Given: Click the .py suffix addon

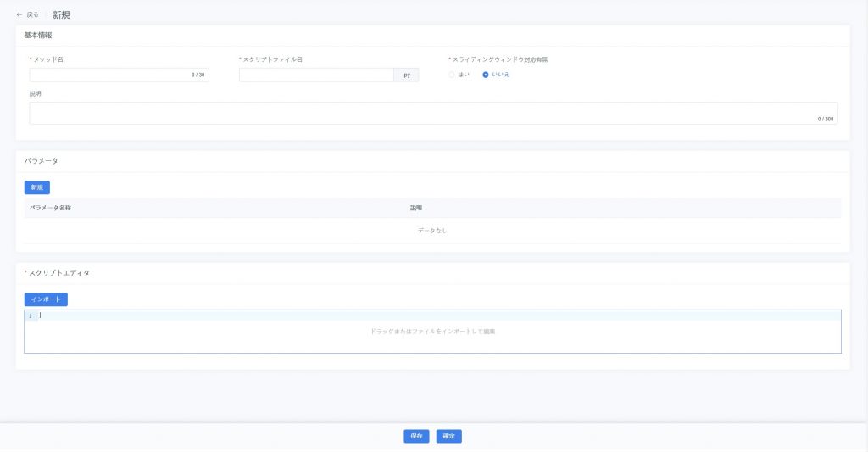Looking at the screenshot, I should coord(406,75).
